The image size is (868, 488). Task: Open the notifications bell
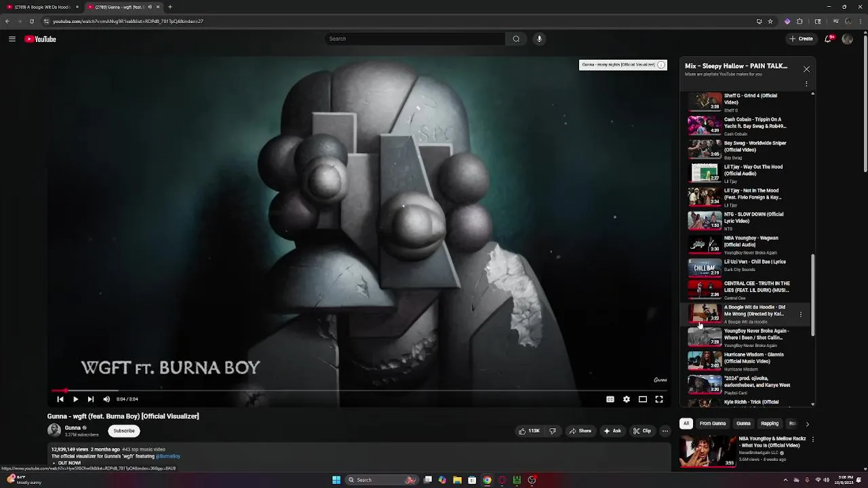(828, 39)
